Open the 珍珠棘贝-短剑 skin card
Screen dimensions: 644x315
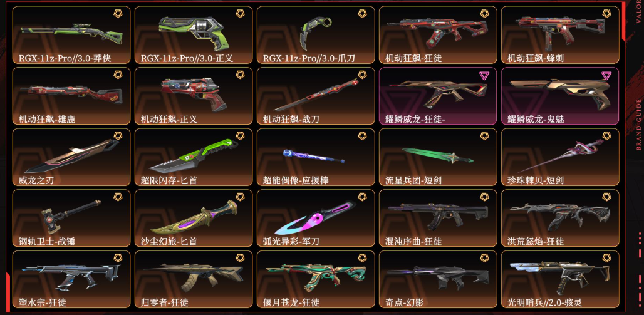point(560,157)
